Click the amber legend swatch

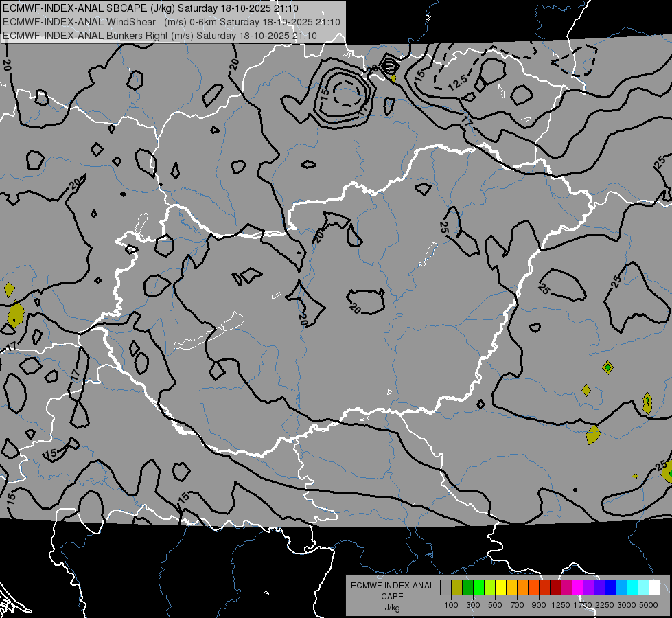[511, 588]
